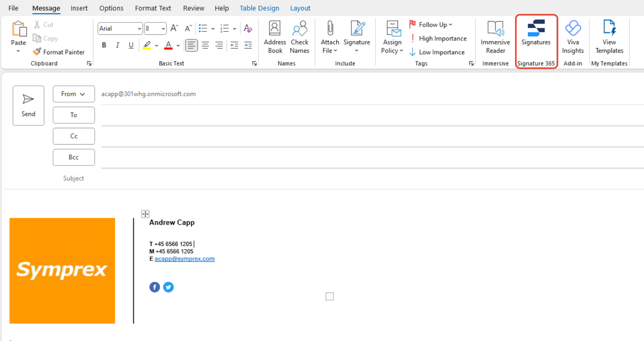The height and width of the screenshot is (341, 644).
Task: Expand Assign Policy menu
Action: coord(393,47)
